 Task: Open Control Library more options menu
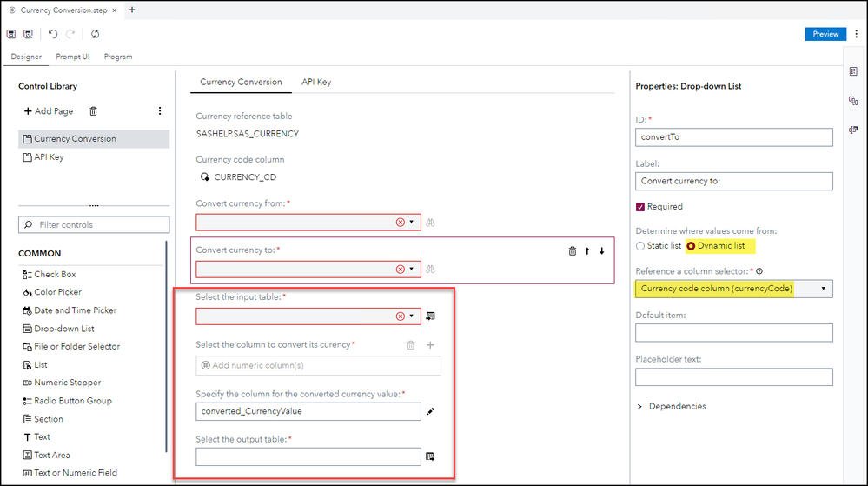[x=159, y=111]
